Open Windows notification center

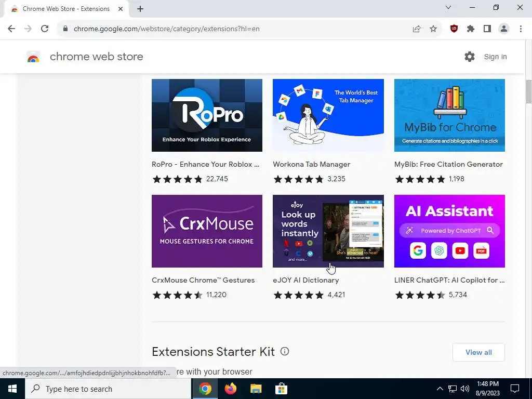pyautogui.click(x=515, y=389)
